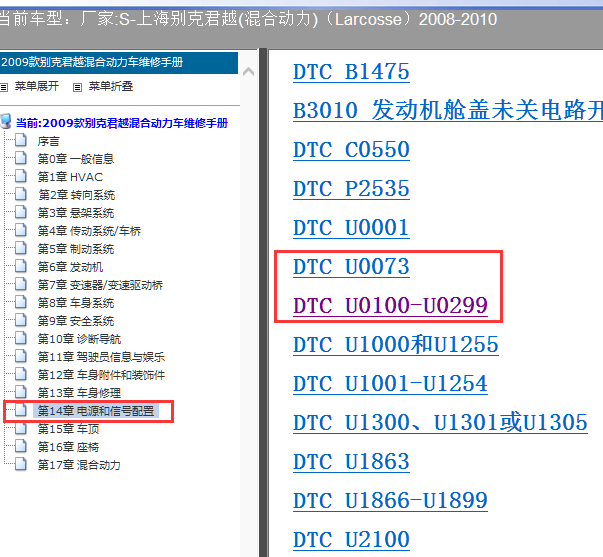603x557 pixels.
Task: Open the DTC U1863 link
Action: pyautogui.click(x=351, y=462)
